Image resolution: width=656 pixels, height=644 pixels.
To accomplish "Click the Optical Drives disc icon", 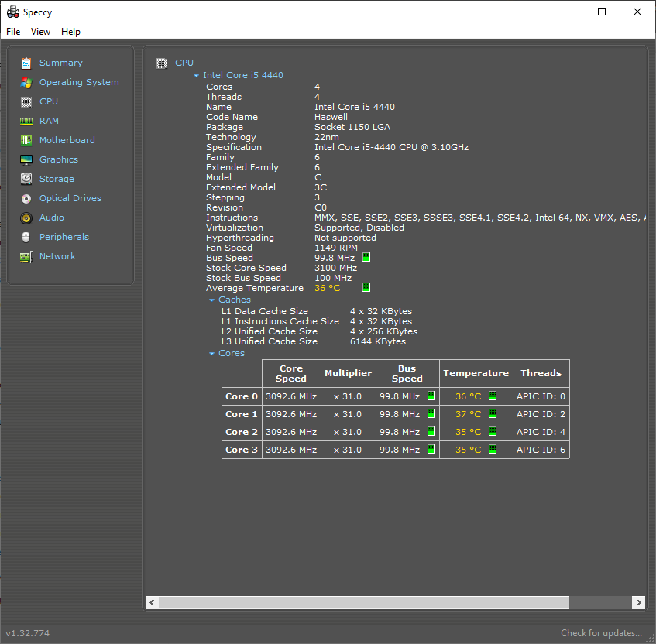I will [x=26, y=199].
